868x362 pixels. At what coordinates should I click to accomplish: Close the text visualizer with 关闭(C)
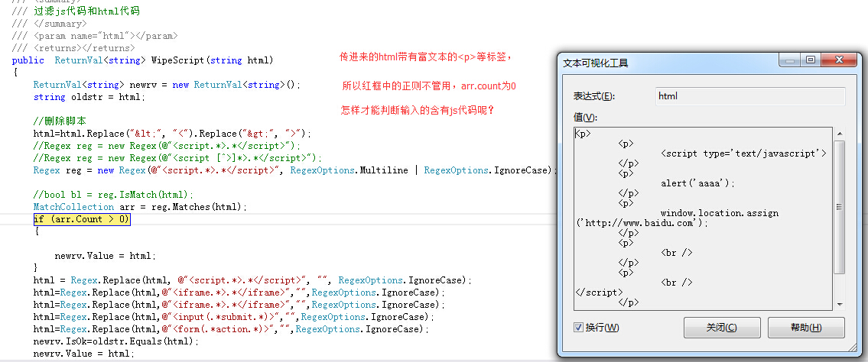click(722, 327)
